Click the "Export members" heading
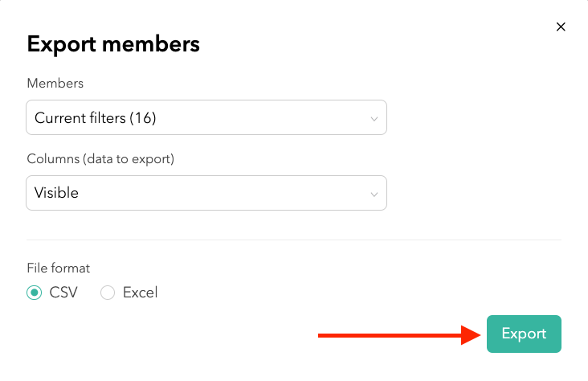This screenshot has height=381, width=588. pyautogui.click(x=113, y=44)
